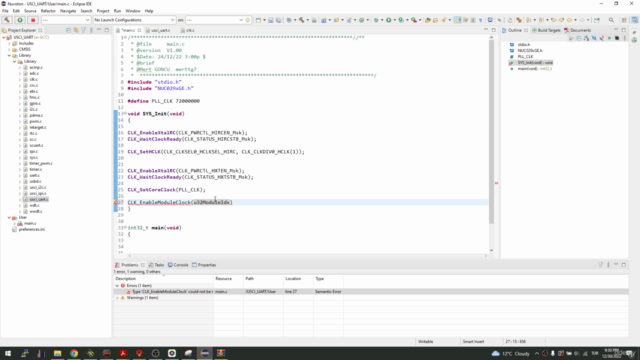Open Chrome from the Windows taskbar
The image size is (640, 360).
point(74,353)
